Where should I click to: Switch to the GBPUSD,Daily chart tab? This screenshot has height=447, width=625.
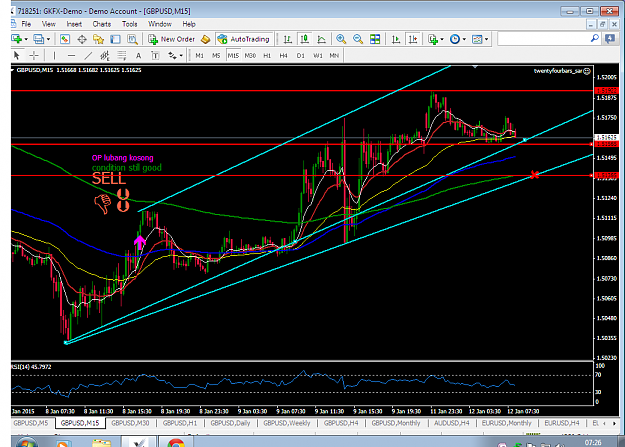coord(230,423)
